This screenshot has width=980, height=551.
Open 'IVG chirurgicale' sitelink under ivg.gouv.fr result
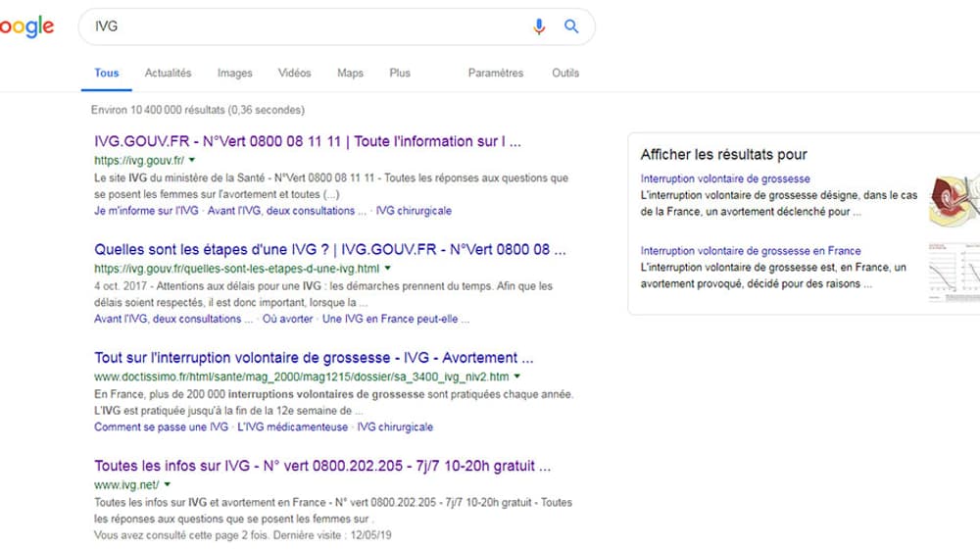414,211
